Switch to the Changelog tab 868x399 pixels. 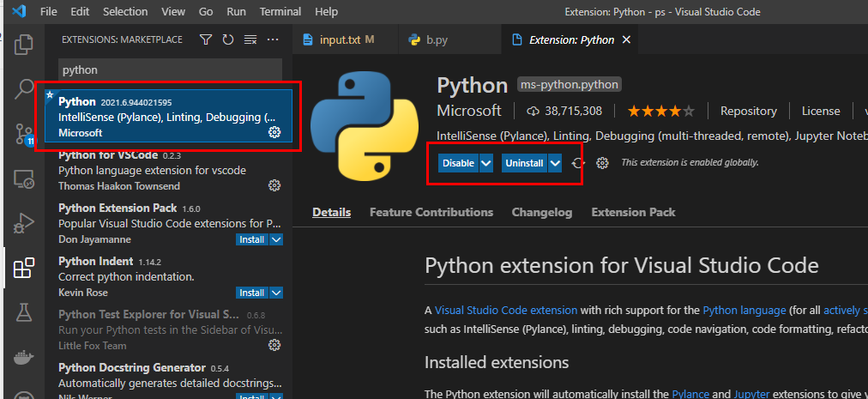coord(542,212)
